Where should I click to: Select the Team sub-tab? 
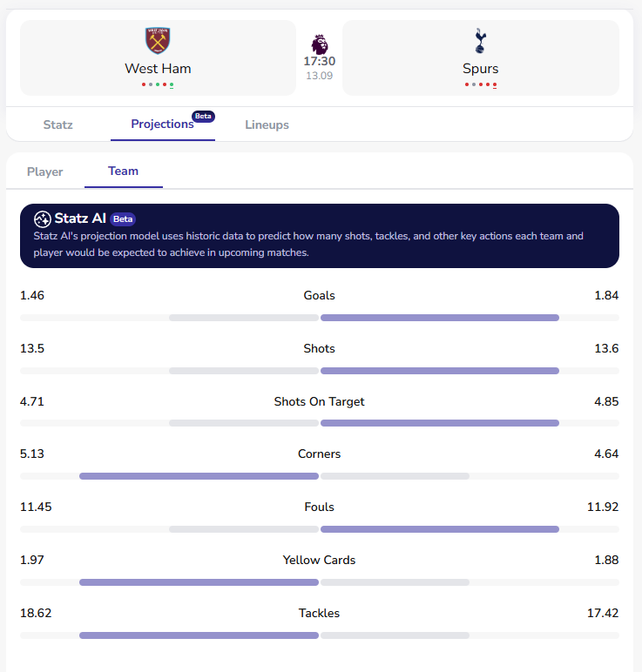(123, 171)
